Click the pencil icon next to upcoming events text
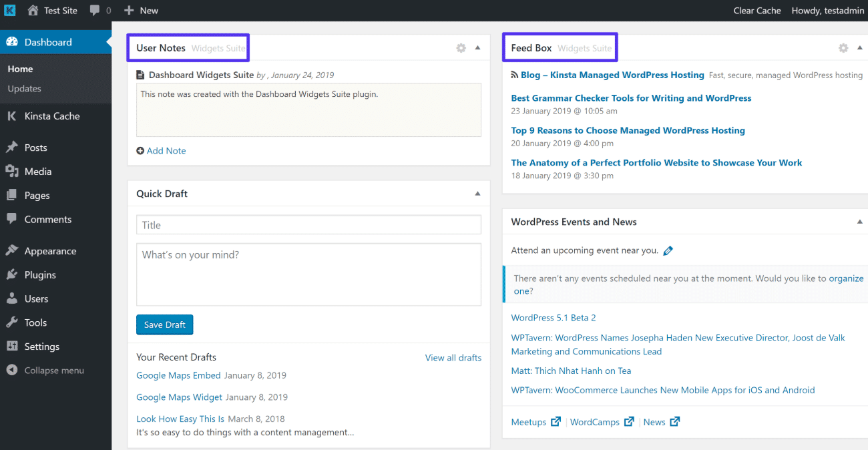 pos(668,250)
